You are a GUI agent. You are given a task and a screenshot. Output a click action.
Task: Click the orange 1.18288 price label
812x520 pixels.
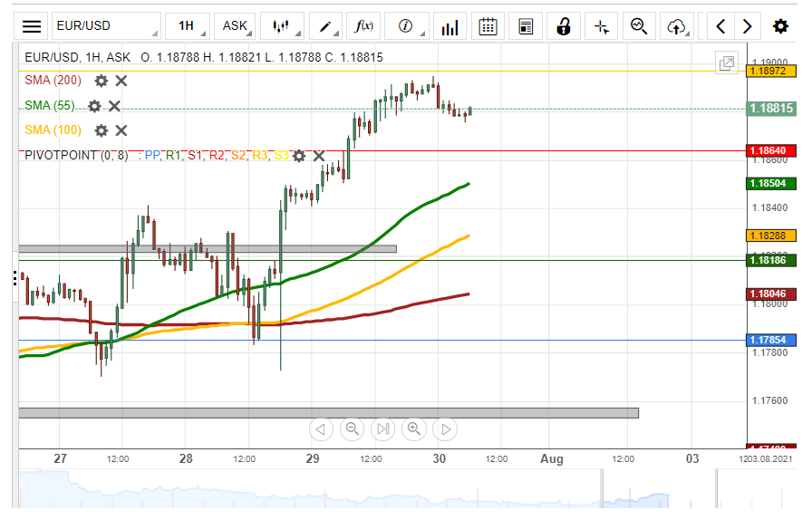[770, 236]
